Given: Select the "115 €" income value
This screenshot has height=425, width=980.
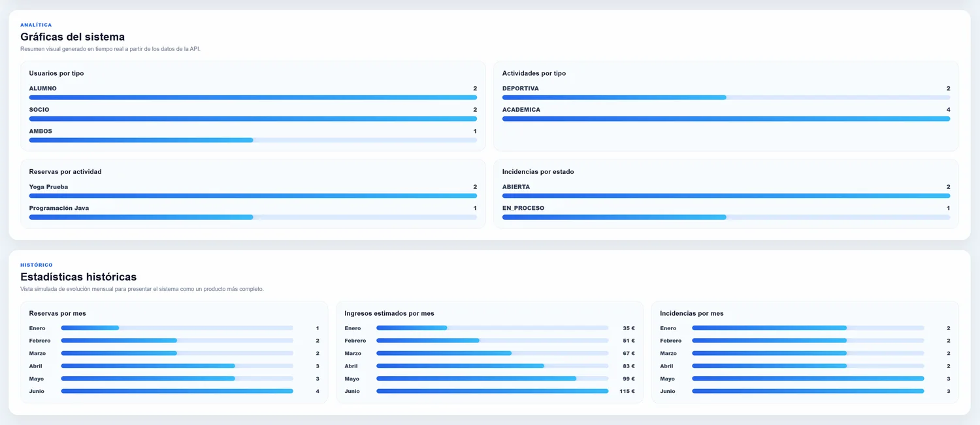Looking at the screenshot, I should pyautogui.click(x=627, y=391).
